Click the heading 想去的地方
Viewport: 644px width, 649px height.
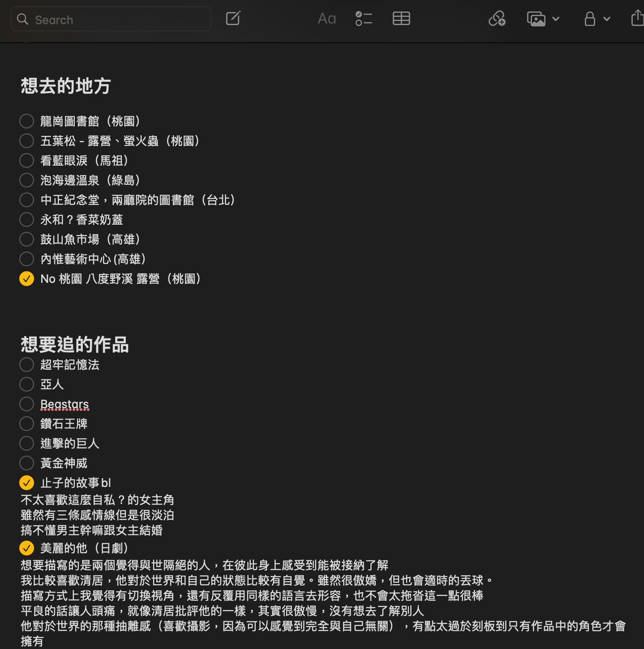[66, 85]
